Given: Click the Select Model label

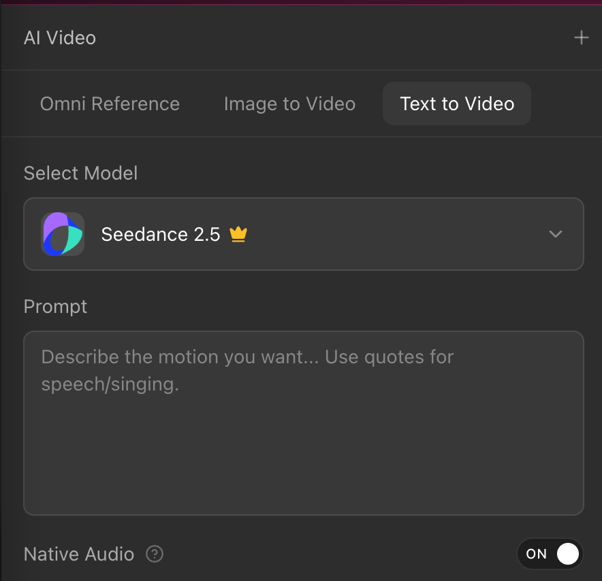Looking at the screenshot, I should click(x=81, y=173).
